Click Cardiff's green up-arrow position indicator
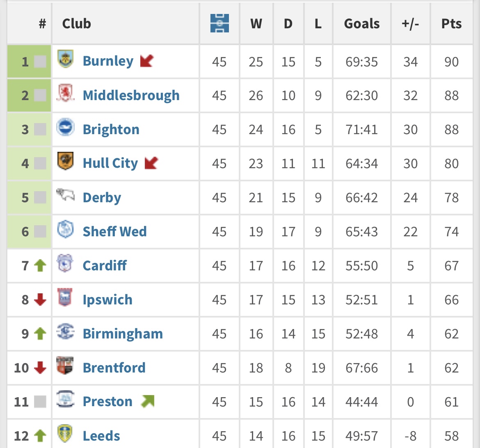This screenshot has height=448, width=480. pos(40,266)
